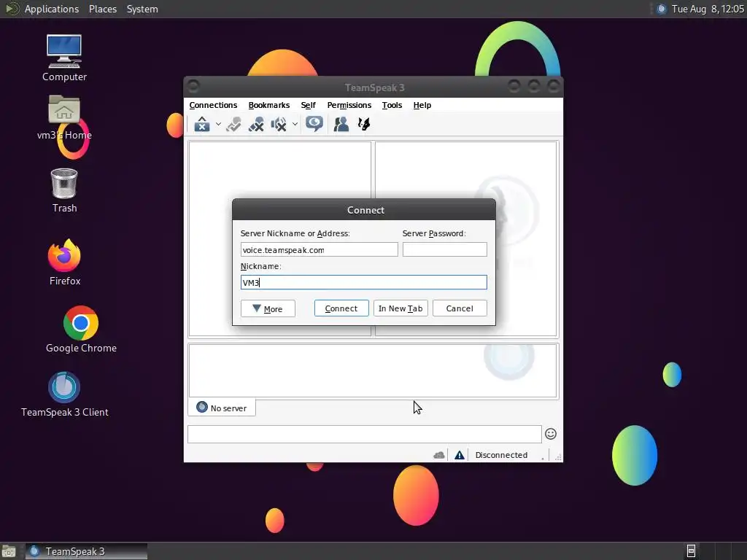This screenshot has width=747, height=560.
Task: Click the Overwolf wolf icon
Action: coord(364,124)
